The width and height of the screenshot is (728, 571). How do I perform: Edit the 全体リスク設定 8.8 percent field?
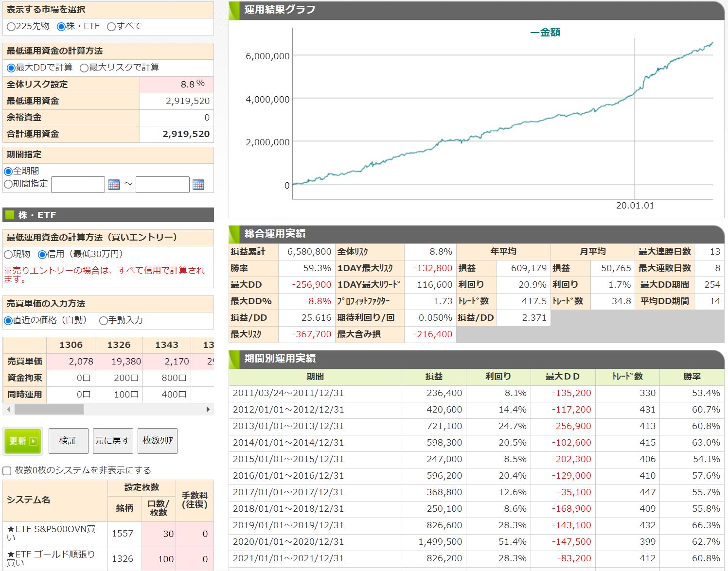pyautogui.click(x=177, y=85)
